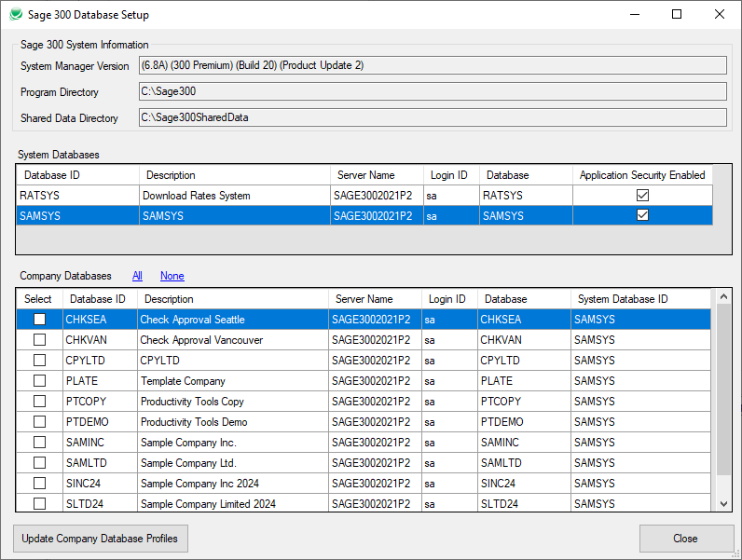Click the Shared Data Directory field
Image resolution: width=742 pixels, height=560 pixels.
(x=433, y=117)
